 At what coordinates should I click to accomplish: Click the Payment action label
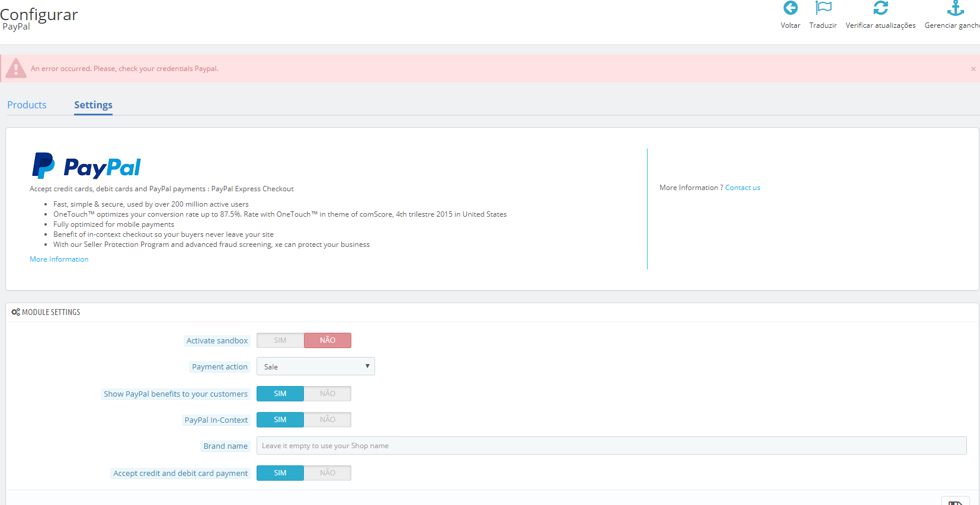pos(220,366)
